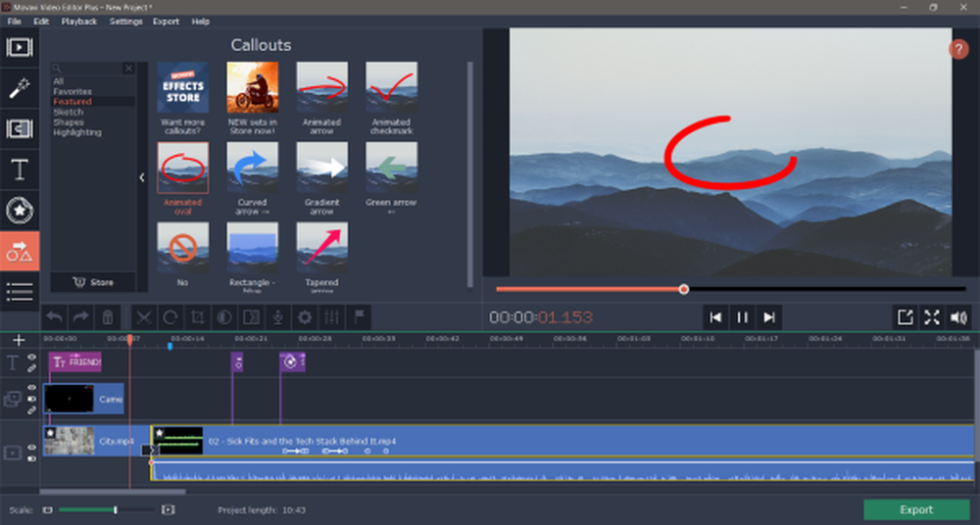This screenshot has height=525, width=980.
Task: Click the Record audio microphone icon
Action: (x=278, y=317)
